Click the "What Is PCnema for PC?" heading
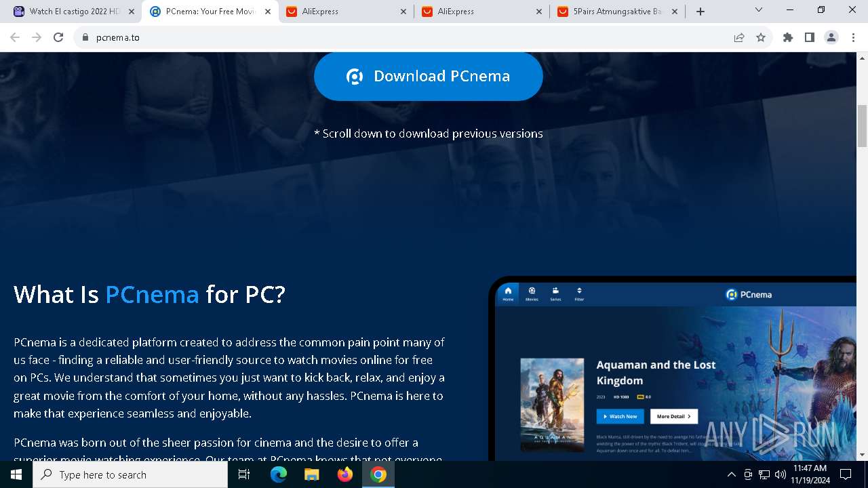 [149, 294]
